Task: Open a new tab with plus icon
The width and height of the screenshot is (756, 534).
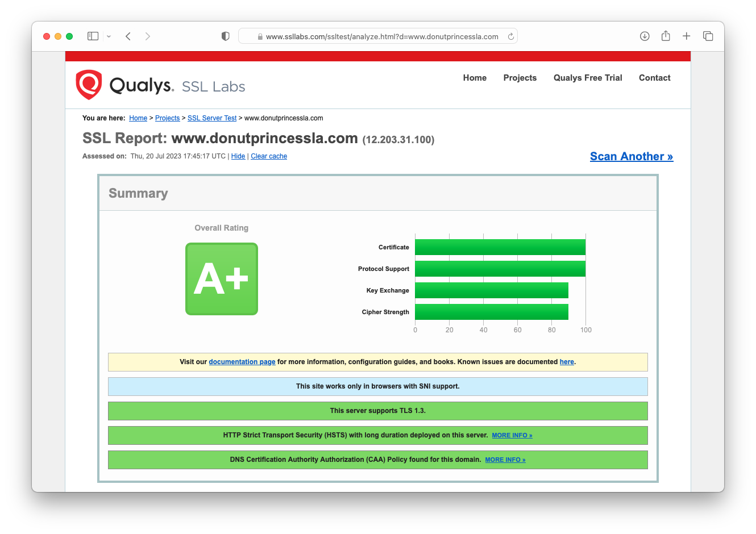Action: (687, 36)
